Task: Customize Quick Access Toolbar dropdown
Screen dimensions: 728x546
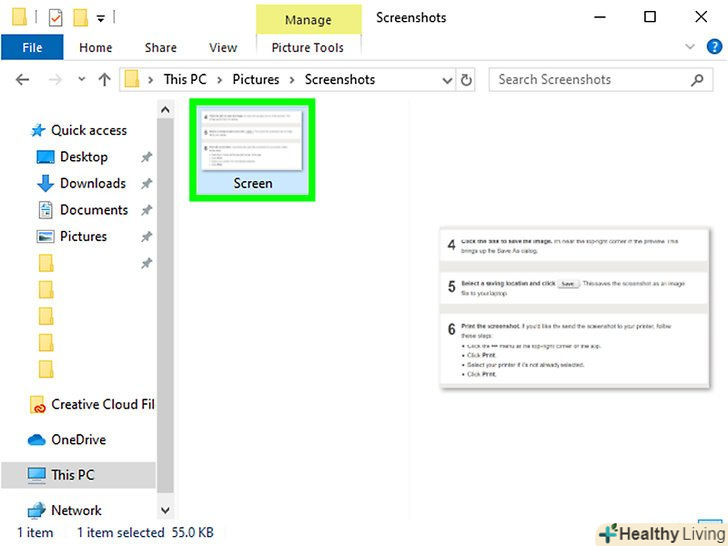Action: coord(101,19)
